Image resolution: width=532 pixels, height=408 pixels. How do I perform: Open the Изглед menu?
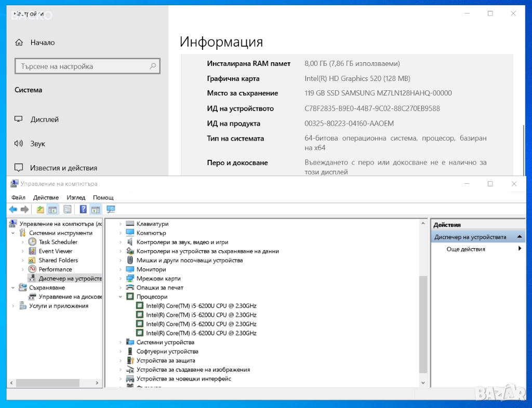[76, 197]
